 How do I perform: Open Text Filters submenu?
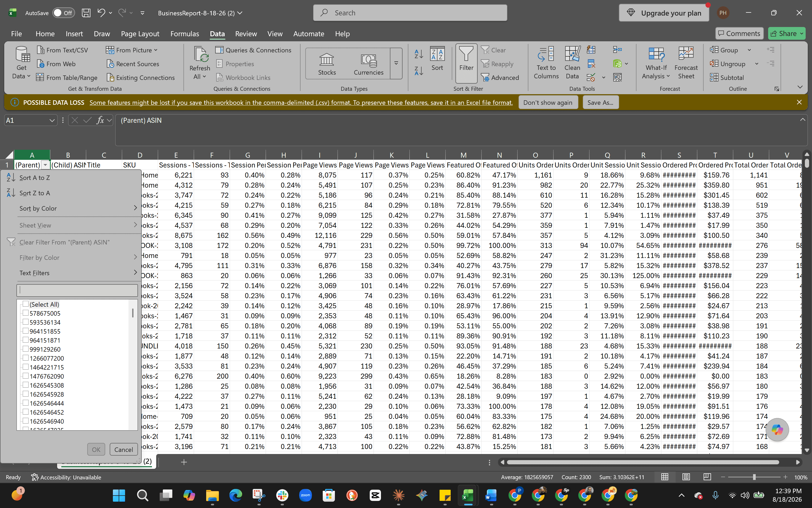[x=71, y=273]
